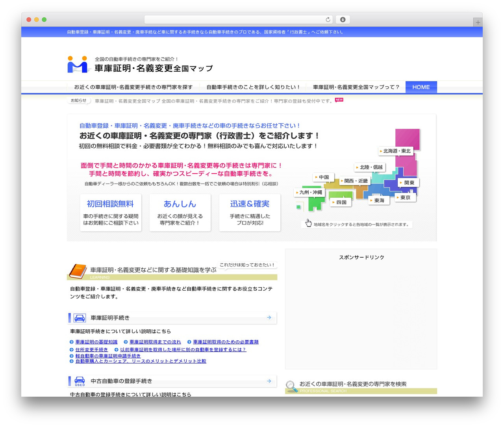Open 軽自動車の車庫証明申請手続き link
Viewport: 504px width, 427px height.
(x=108, y=356)
